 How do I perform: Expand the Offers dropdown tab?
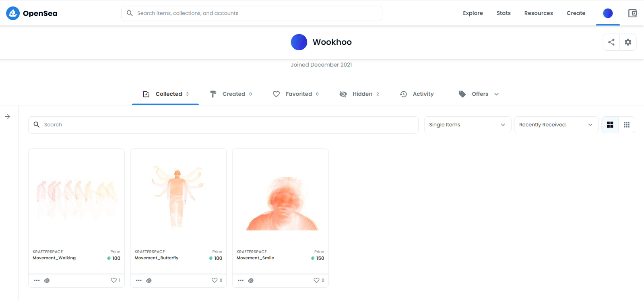[x=479, y=94]
